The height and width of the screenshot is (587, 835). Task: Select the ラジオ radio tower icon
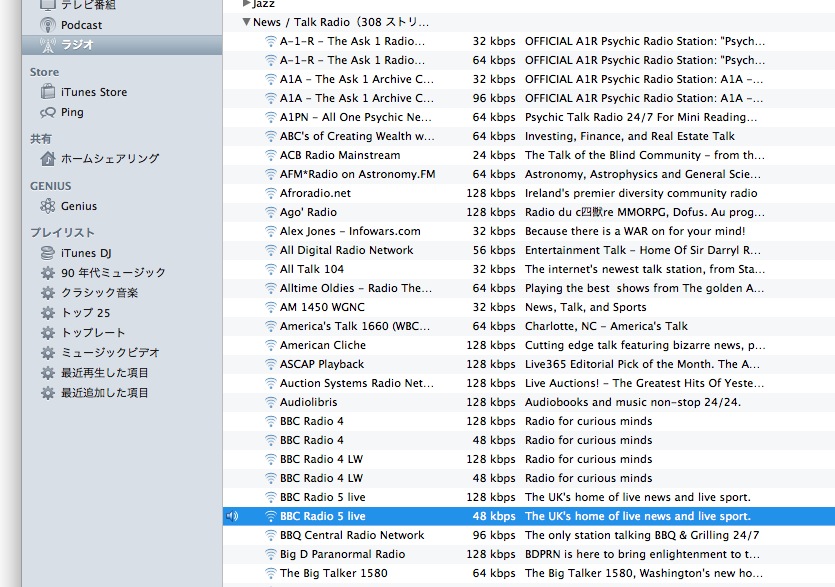[47, 45]
